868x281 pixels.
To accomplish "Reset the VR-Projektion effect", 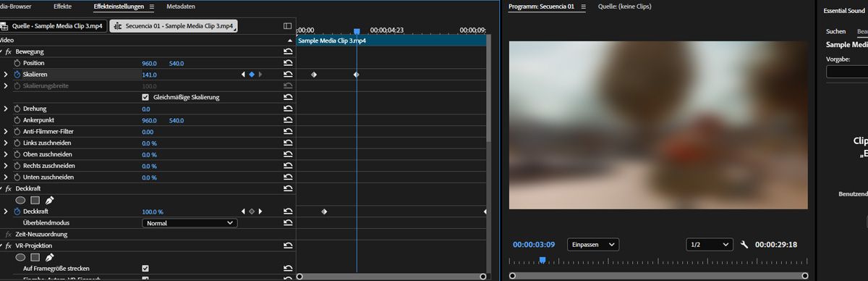I will click(x=288, y=246).
